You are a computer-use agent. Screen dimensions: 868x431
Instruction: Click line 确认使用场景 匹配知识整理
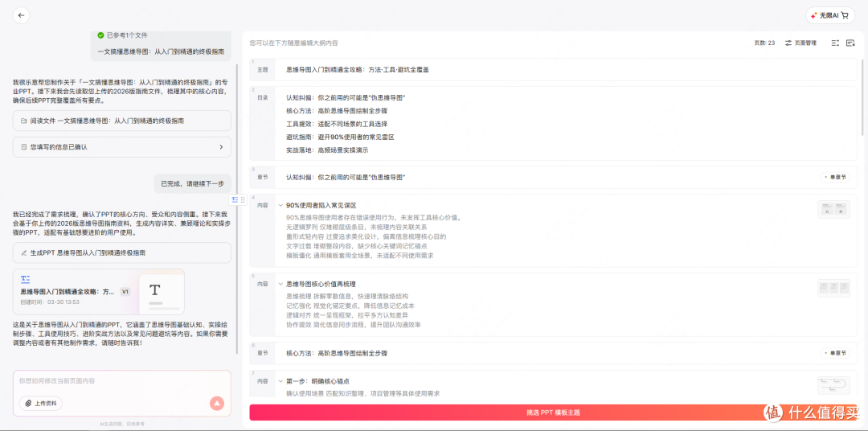[x=362, y=393]
